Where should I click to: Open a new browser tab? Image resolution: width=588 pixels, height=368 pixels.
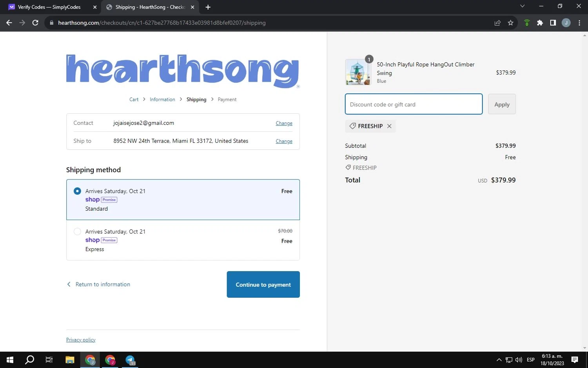click(x=208, y=7)
